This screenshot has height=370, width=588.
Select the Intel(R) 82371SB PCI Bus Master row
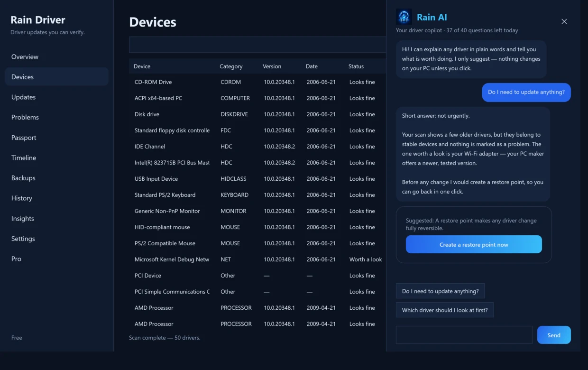point(257,163)
